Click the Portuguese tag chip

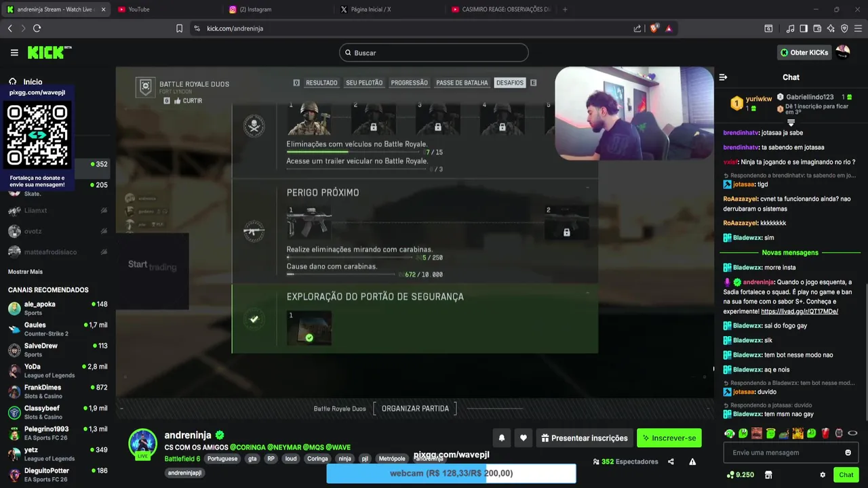(x=222, y=459)
